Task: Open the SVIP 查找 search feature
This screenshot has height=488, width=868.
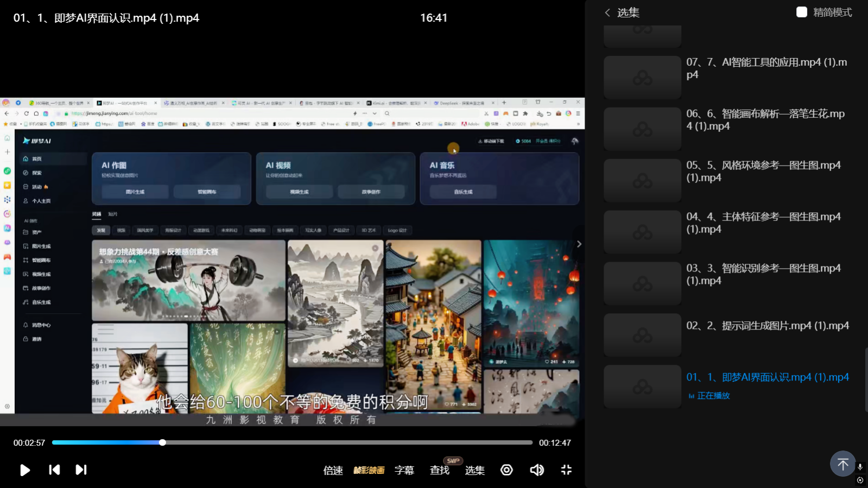Action: click(440, 470)
